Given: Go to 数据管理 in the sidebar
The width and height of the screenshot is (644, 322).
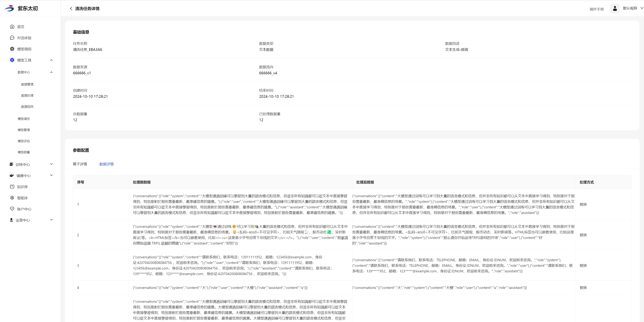Looking at the screenshot, I should pyautogui.click(x=27, y=84).
